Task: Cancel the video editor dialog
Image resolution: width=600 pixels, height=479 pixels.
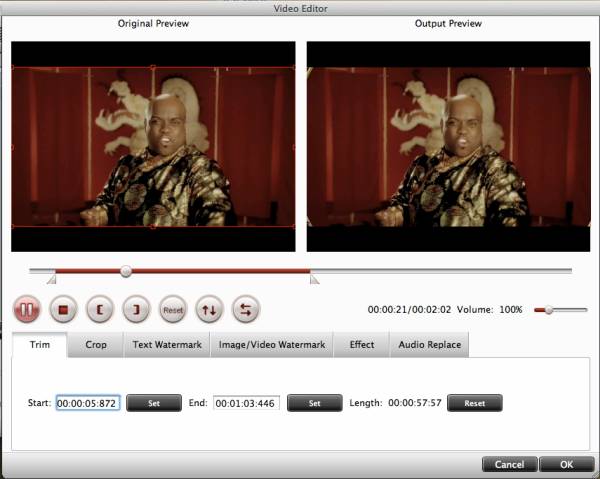Action: [x=509, y=464]
